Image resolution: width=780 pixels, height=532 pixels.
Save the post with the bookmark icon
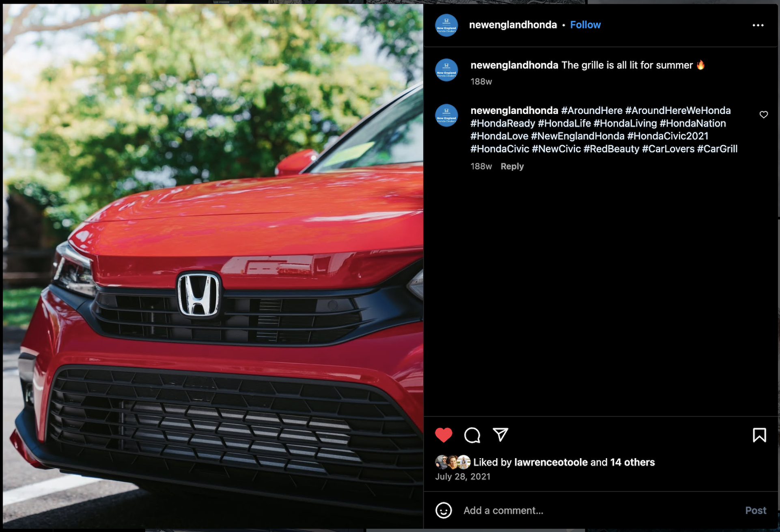click(x=759, y=435)
